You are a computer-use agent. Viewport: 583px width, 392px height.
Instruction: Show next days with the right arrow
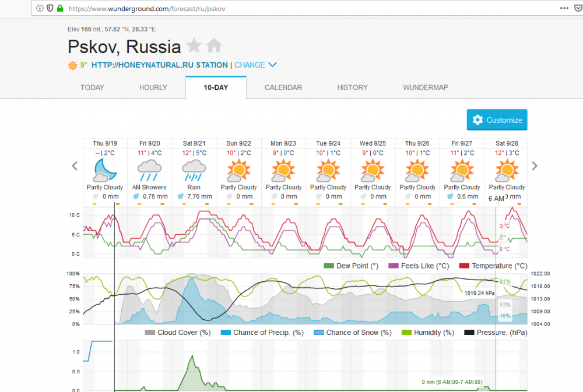(x=535, y=166)
